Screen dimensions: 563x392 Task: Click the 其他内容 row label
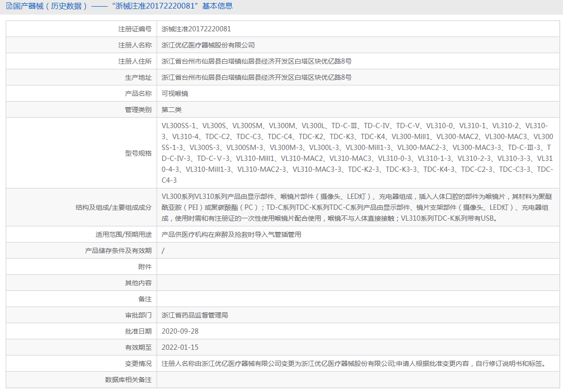138,282
